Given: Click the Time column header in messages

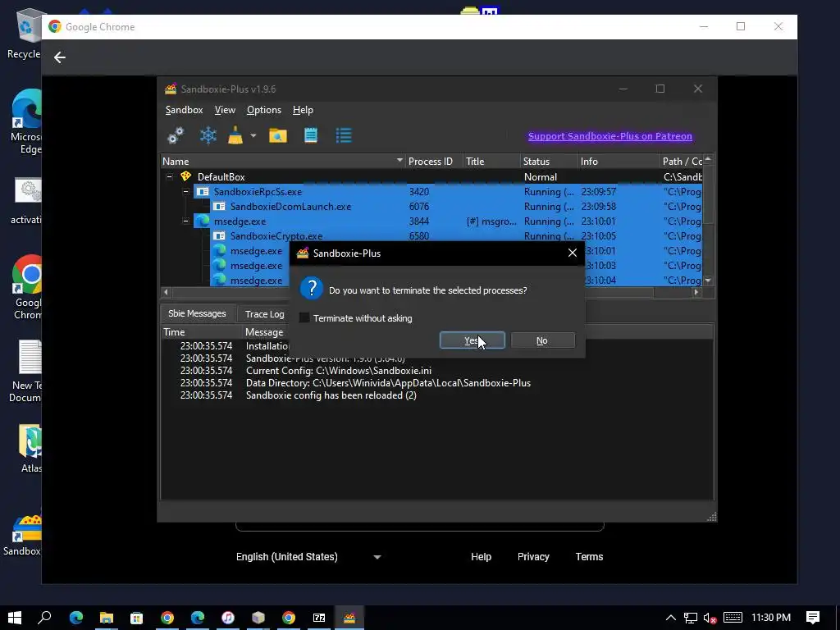Looking at the screenshot, I should tap(202, 332).
